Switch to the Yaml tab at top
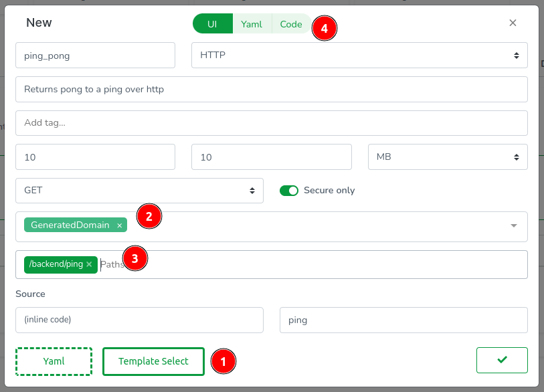This screenshot has height=392, width=544. (x=252, y=23)
